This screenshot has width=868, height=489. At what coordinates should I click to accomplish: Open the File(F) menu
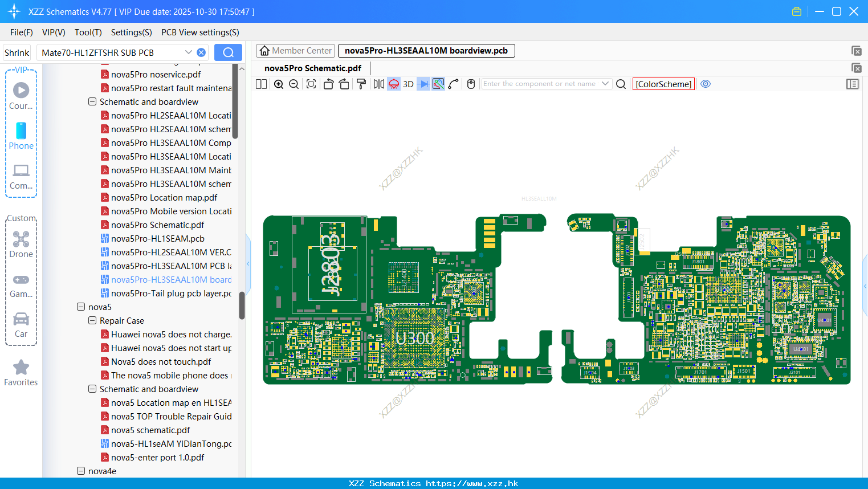click(x=22, y=32)
